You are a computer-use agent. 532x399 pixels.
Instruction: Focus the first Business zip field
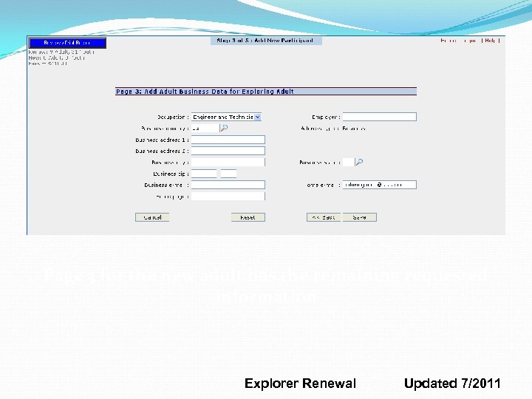coord(204,174)
